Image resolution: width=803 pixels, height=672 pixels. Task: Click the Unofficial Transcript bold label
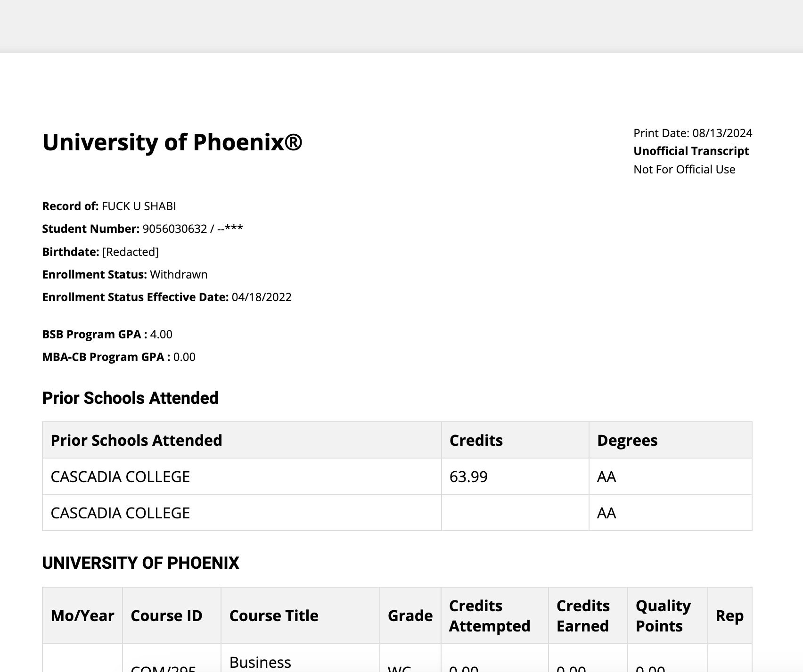coord(691,151)
